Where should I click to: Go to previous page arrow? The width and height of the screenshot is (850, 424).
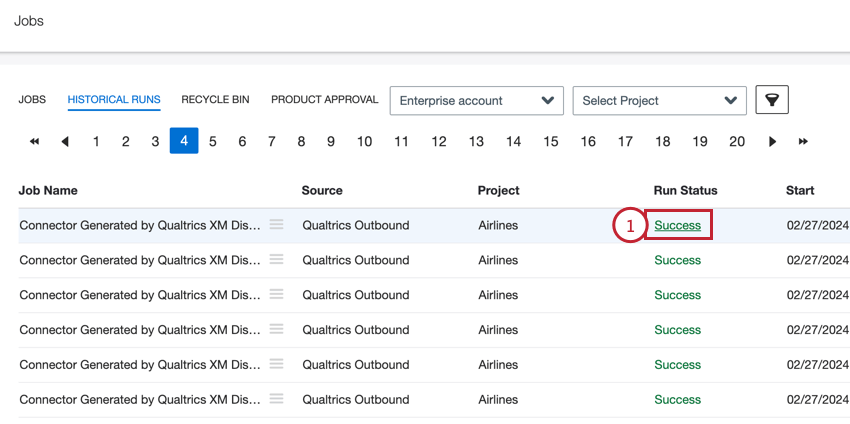(x=65, y=142)
